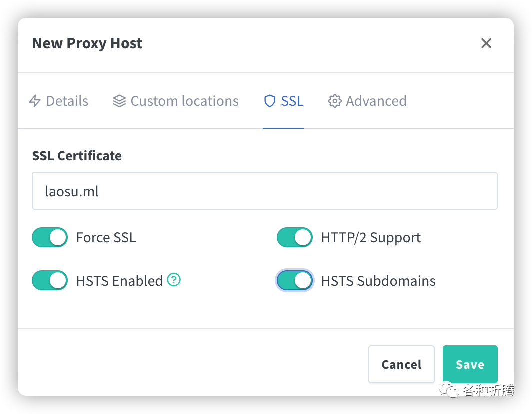Switch off HSTS Subdomains toggle
This screenshot has height=414, width=532.
tap(295, 280)
